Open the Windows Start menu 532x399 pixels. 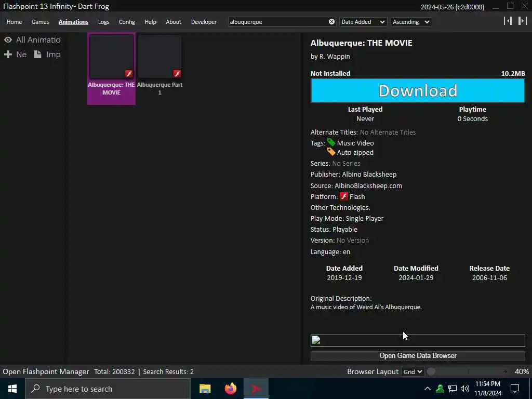12,389
